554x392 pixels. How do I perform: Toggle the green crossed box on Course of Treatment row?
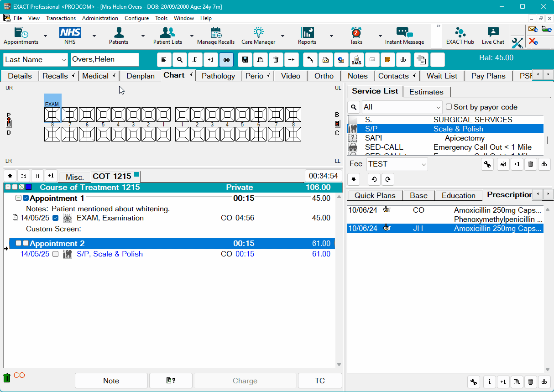(x=22, y=187)
